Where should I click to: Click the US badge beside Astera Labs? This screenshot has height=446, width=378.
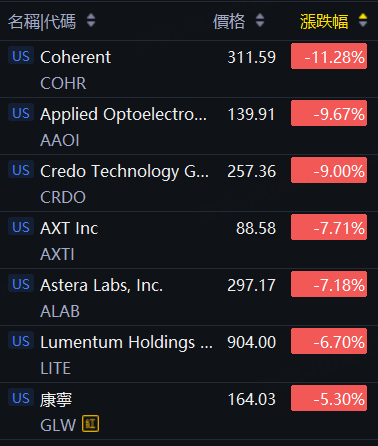pos(21,283)
